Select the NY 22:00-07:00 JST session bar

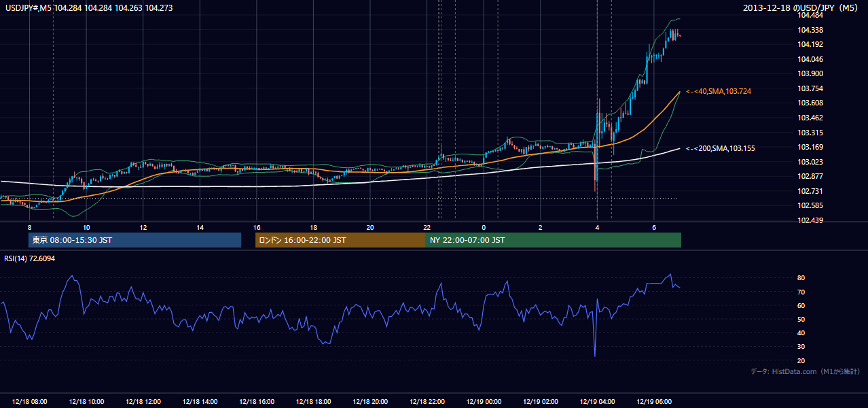point(554,240)
